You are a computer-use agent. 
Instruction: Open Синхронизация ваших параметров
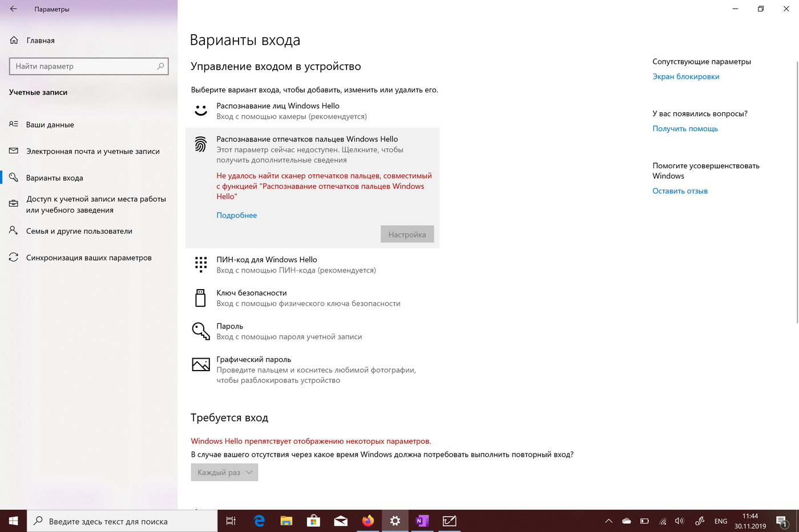click(89, 258)
